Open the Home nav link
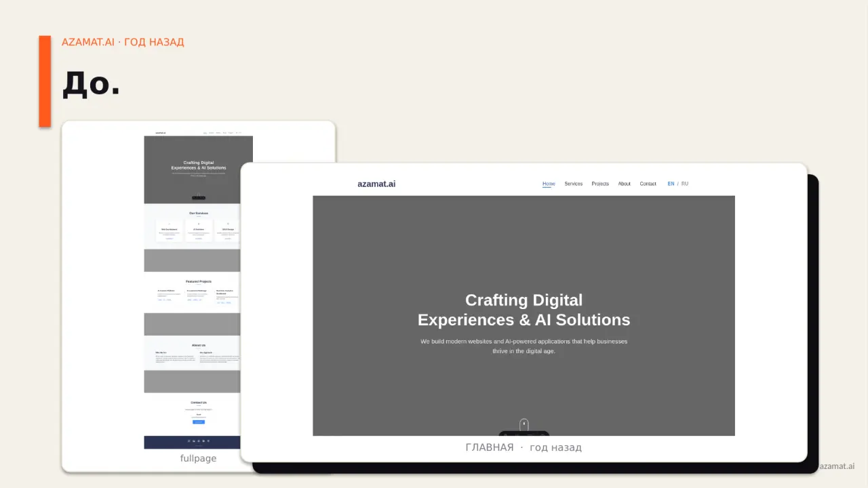 [549, 184]
